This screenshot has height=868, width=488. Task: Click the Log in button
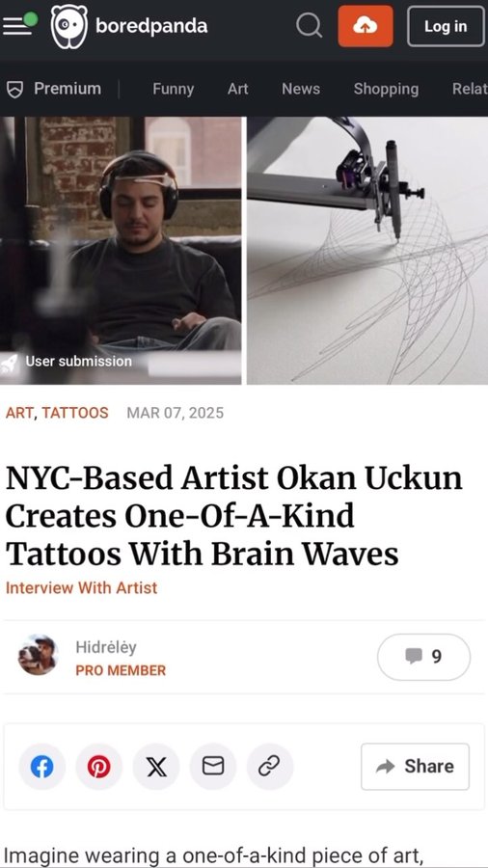[x=446, y=26]
